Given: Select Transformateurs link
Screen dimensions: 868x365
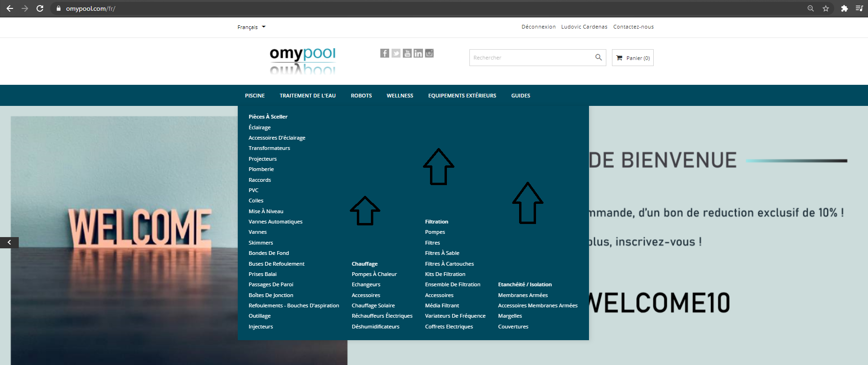Looking at the screenshot, I should click(x=269, y=148).
